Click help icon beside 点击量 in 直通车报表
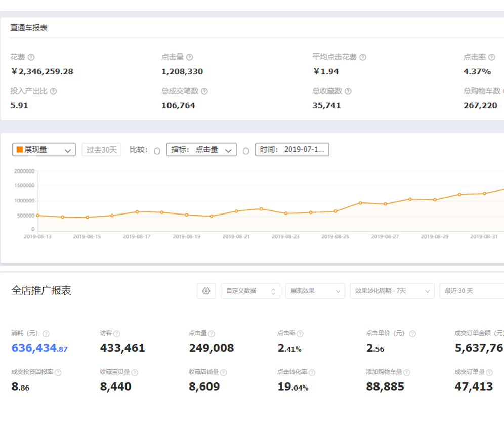The height and width of the screenshot is (429, 504). [189, 58]
